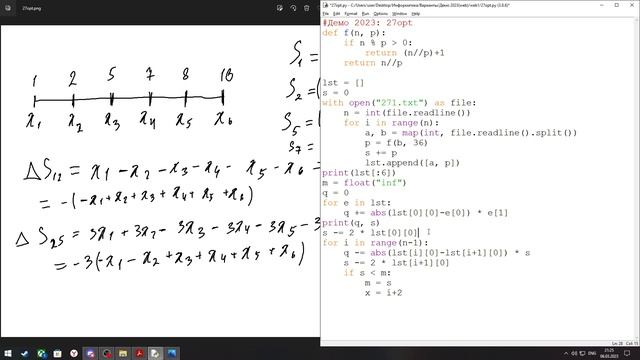Click the 'lst.append([a, p])' line
Viewport: 640px width, 360px height.
coord(412,163)
